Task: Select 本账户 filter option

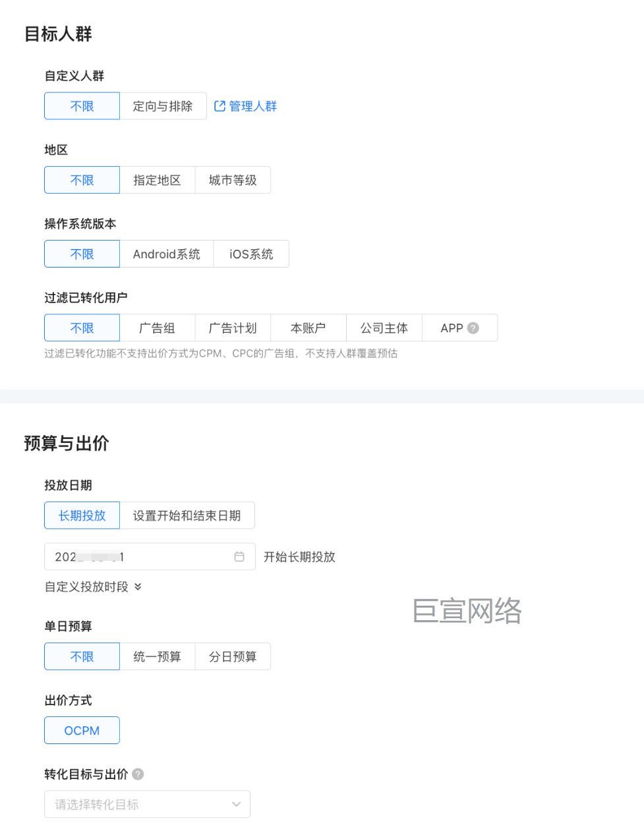Action: pyautogui.click(x=308, y=328)
